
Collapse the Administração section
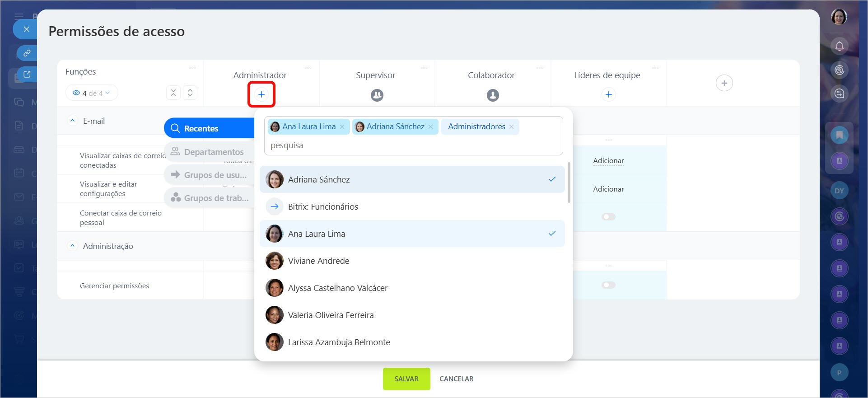pos(72,246)
